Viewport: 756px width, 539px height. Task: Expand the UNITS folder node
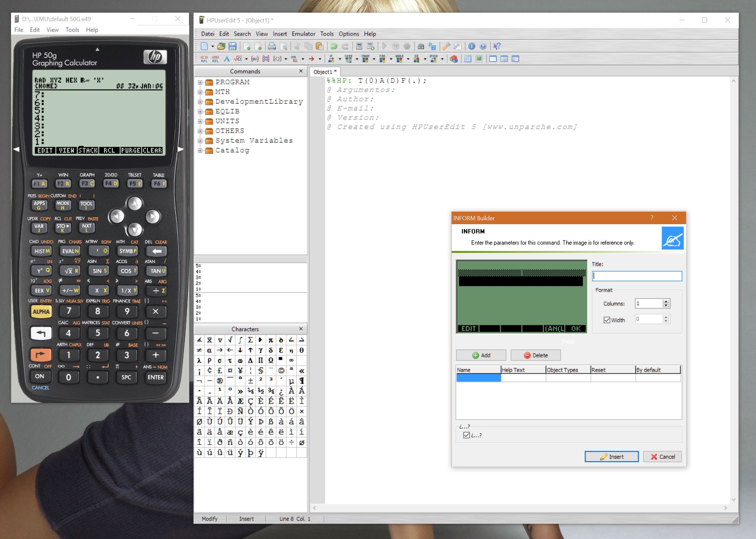point(200,121)
